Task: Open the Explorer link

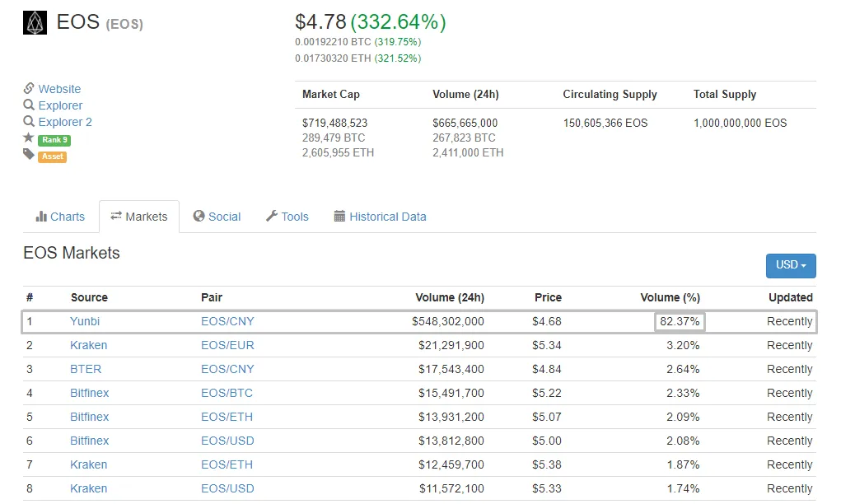Action: 61,105
